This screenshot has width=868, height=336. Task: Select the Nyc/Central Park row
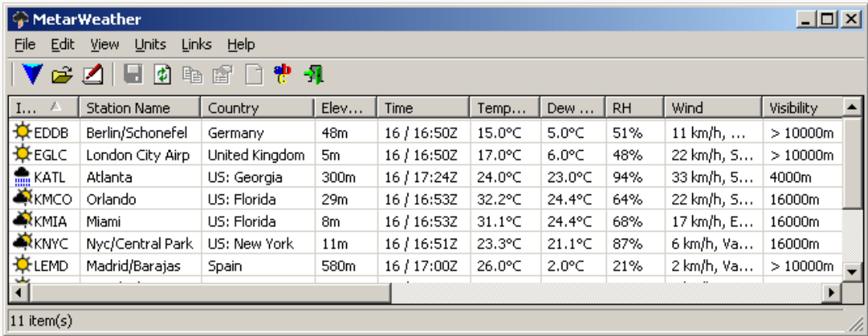[425, 243]
